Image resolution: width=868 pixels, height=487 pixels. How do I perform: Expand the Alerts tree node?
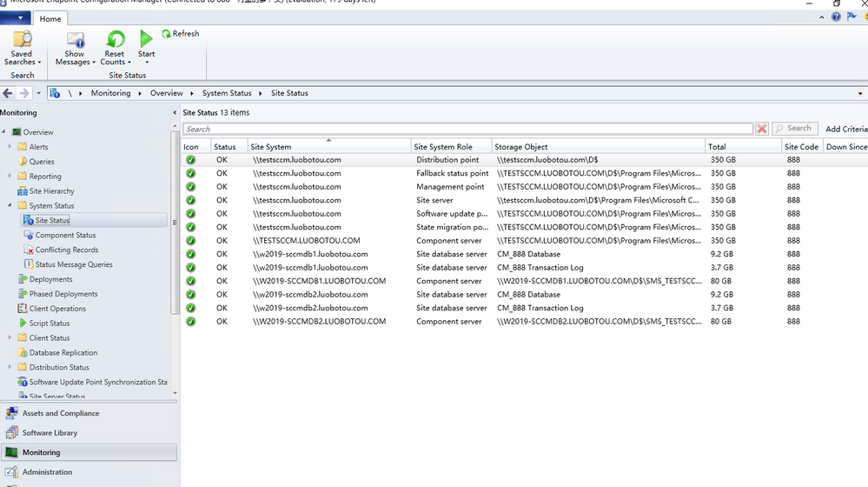10,147
